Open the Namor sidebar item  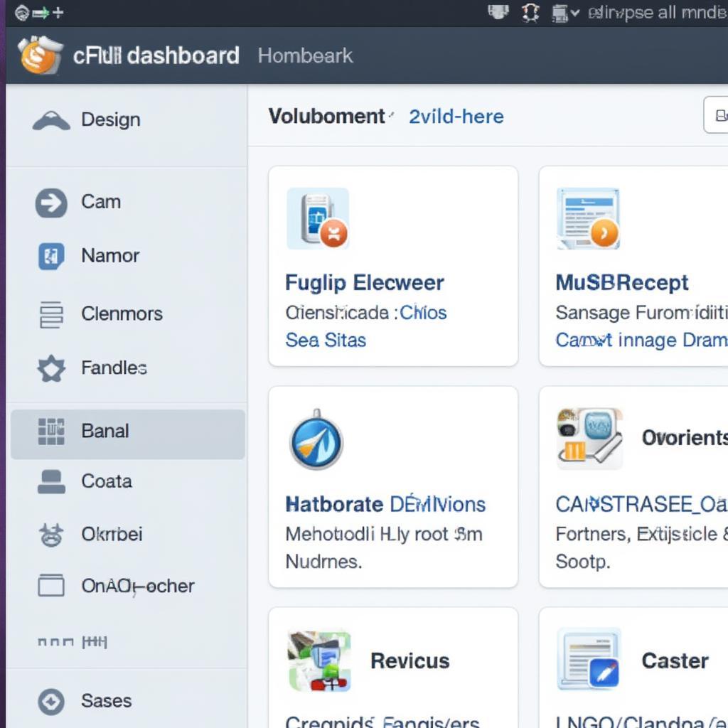pos(127,256)
